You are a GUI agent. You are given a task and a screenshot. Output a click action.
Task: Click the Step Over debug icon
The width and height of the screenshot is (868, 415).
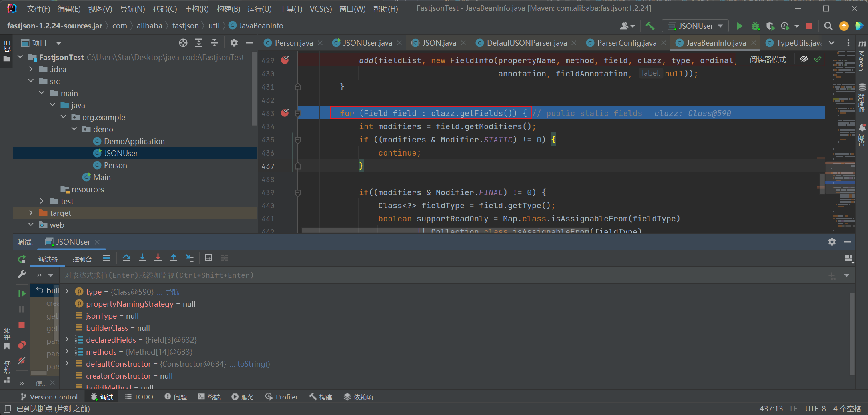tap(127, 258)
